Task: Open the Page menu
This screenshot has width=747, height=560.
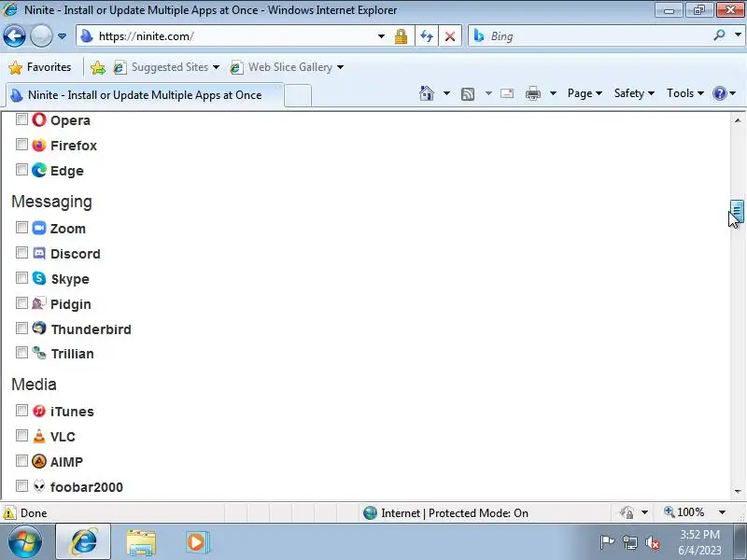Action: pyautogui.click(x=585, y=93)
